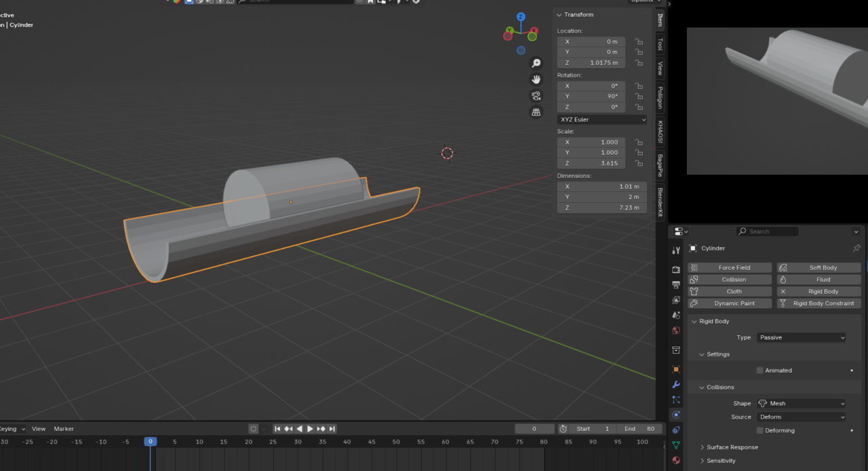
Task: Add a Force Field physics
Action: (x=730, y=267)
